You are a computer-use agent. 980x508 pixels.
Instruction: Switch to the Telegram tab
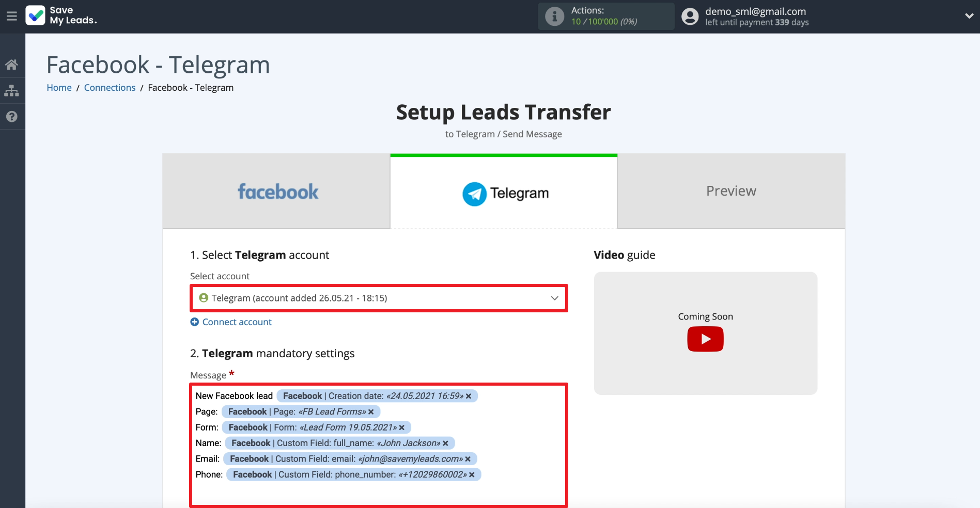click(x=504, y=192)
